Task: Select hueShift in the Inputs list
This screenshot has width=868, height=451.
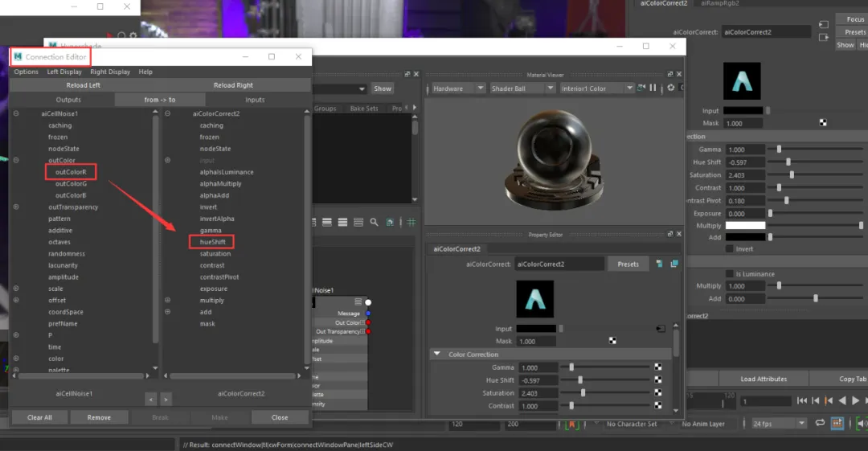Action: 212,241
